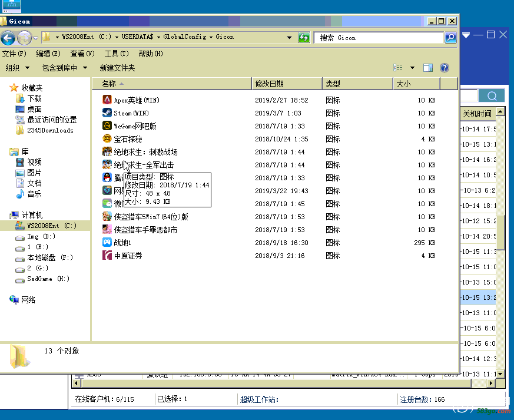Open 下载 in the favorites list
514x420 pixels.
tap(29, 98)
